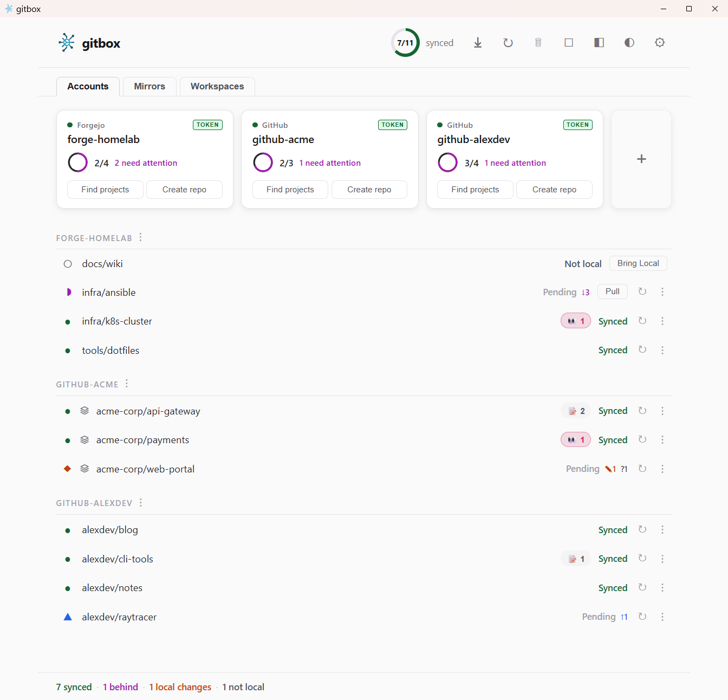
Task: Click the "1 behind" status bar entry
Action: (x=121, y=687)
